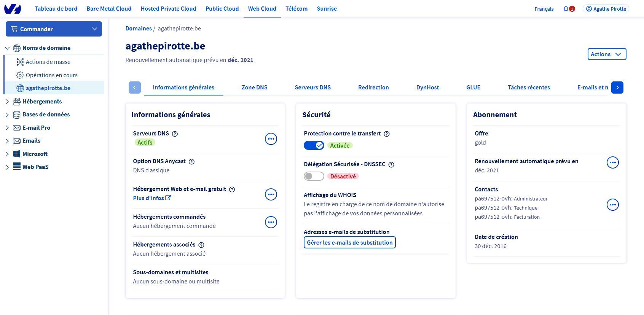This screenshot has width=644, height=315.
Task: Open Hébergements commandés three-dot menu
Action: click(271, 222)
